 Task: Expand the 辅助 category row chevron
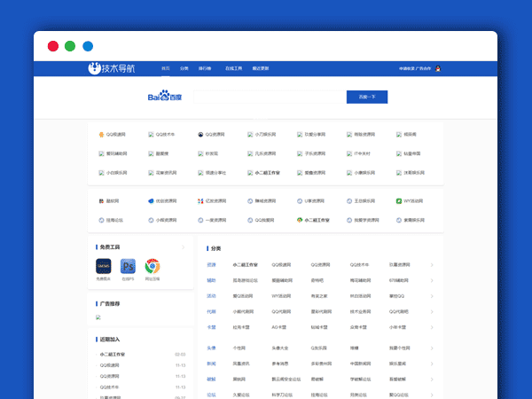[432, 280]
